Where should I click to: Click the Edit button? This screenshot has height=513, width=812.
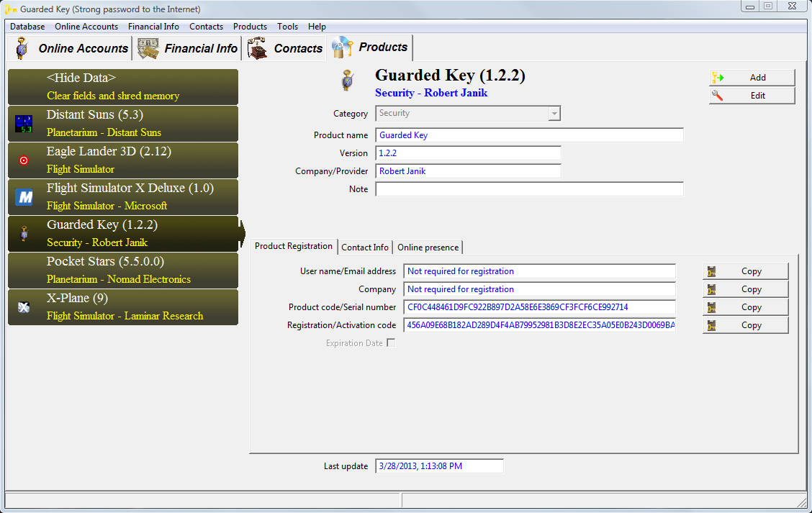point(752,95)
